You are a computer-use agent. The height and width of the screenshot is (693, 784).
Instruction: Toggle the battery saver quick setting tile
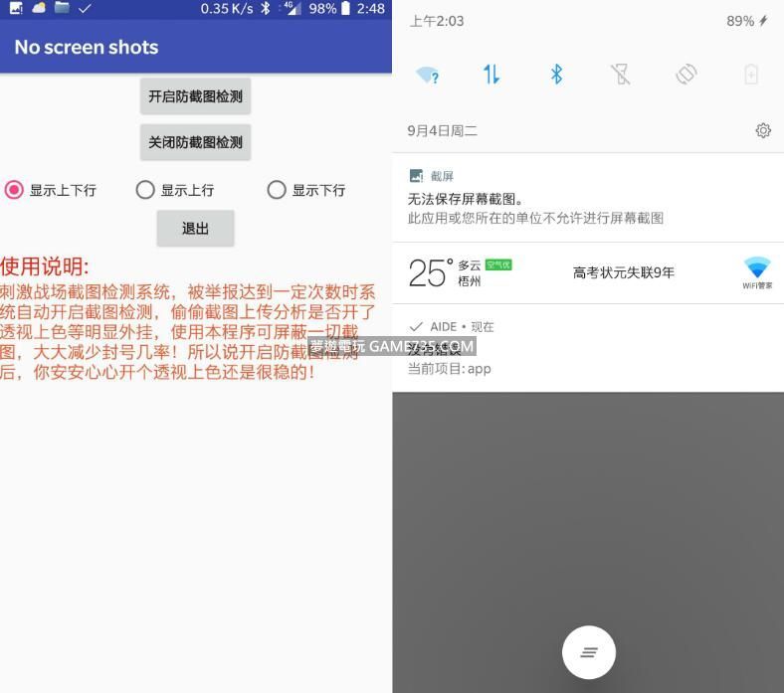click(751, 75)
